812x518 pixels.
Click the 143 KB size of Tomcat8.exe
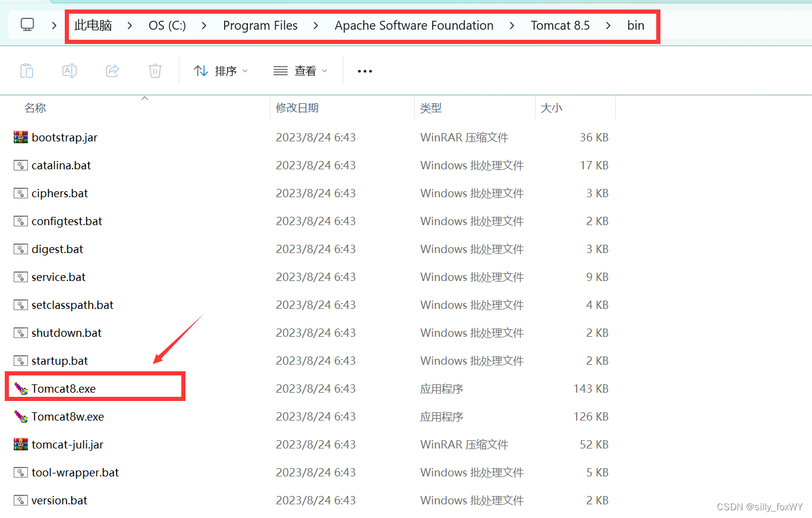coord(591,389)
